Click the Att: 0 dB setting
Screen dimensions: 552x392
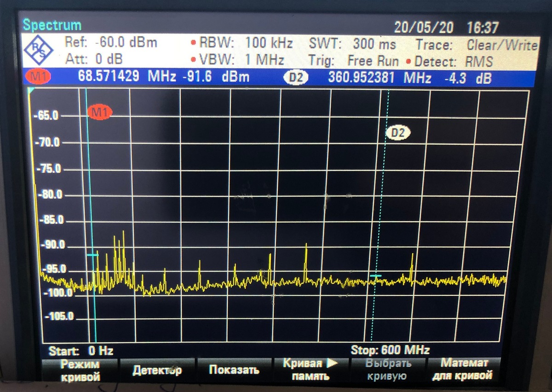(93, 59)
